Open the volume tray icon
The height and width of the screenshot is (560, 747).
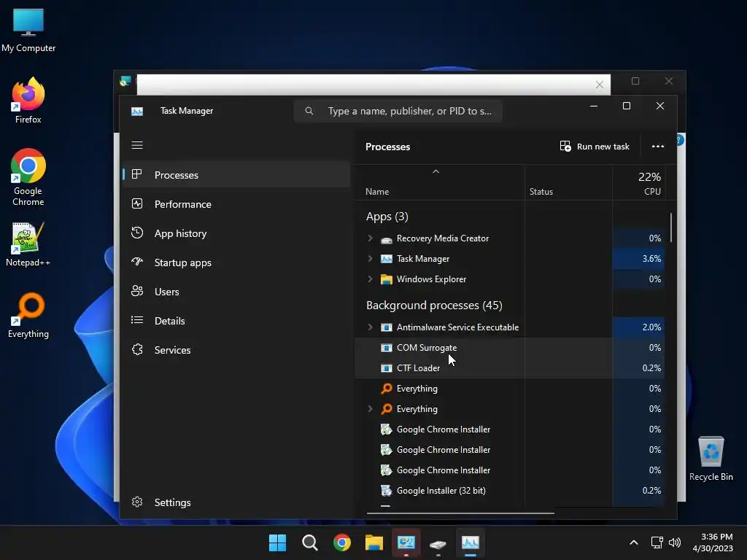point(675,542)
